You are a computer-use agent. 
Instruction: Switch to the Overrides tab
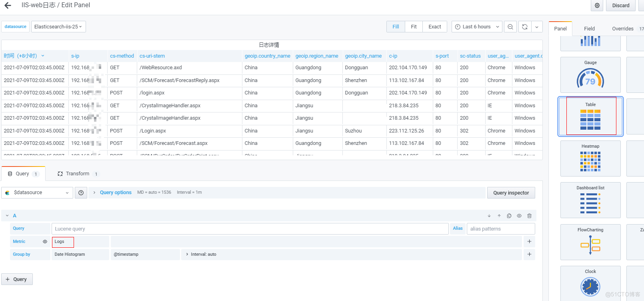(x=623, y=28)
